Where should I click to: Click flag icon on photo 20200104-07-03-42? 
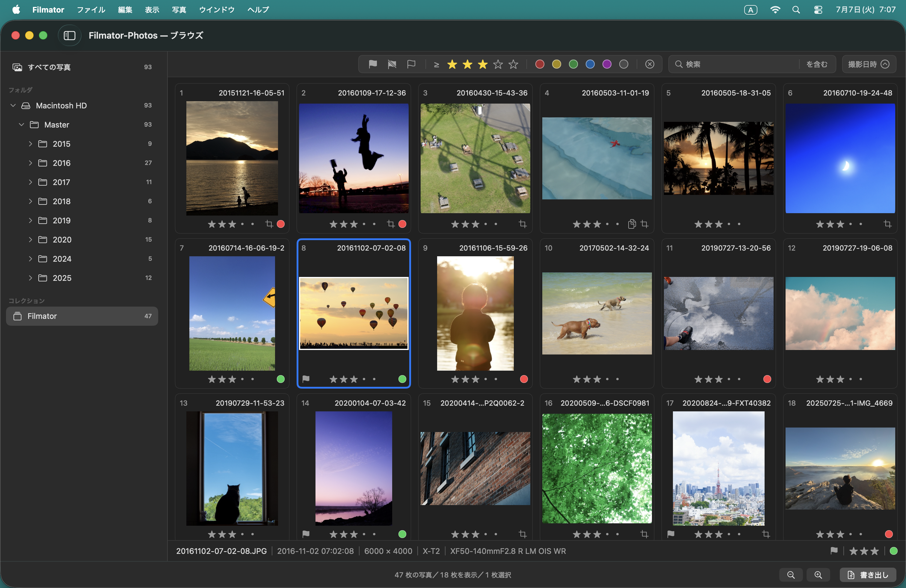[x=306, y=534]
